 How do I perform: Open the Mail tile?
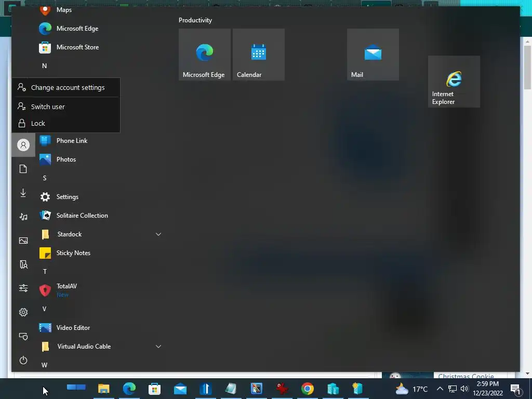pos(373,54)
